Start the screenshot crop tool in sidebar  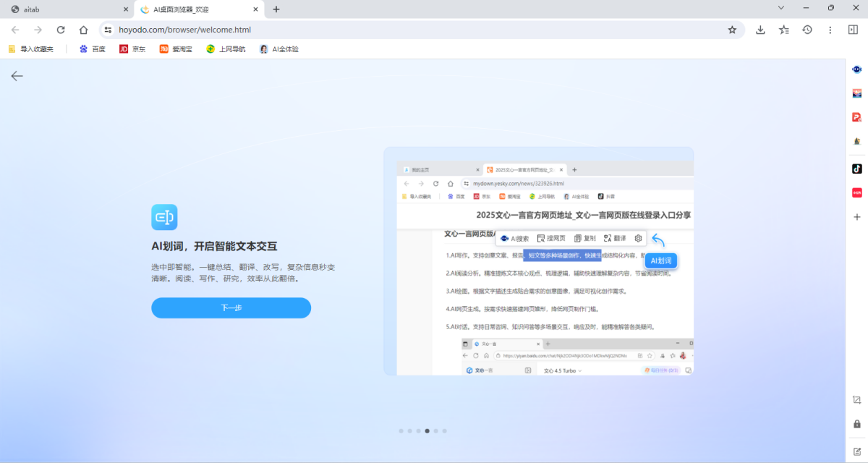point(857,400)
